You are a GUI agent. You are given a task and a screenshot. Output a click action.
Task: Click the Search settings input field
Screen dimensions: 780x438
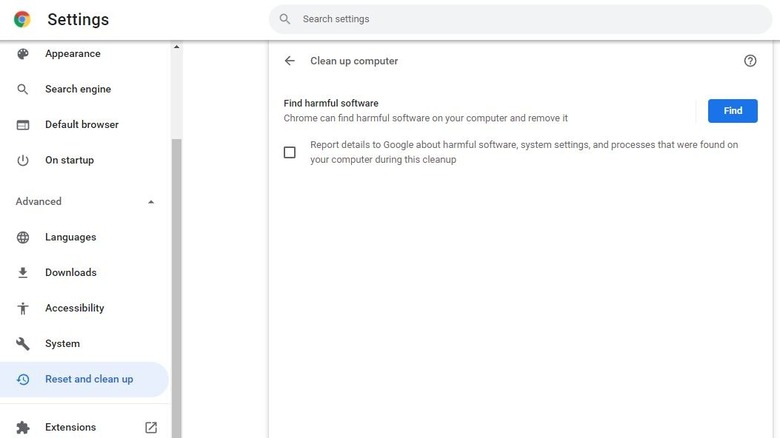click(x=520, y=19)
